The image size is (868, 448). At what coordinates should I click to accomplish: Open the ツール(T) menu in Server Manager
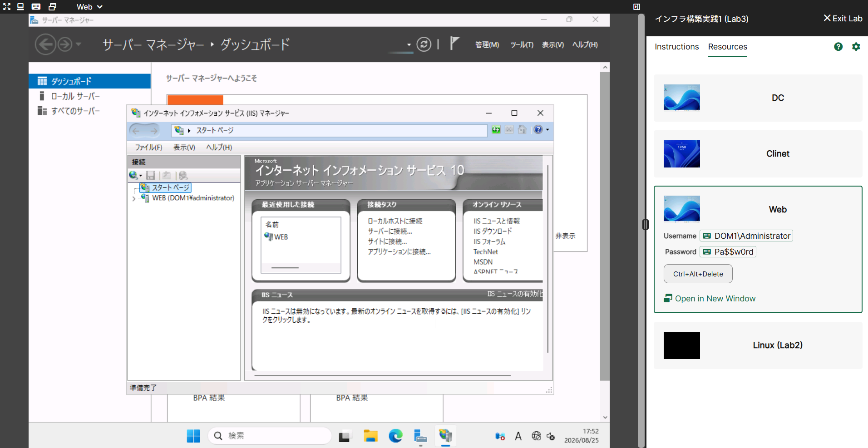click(x=522, y=44)
